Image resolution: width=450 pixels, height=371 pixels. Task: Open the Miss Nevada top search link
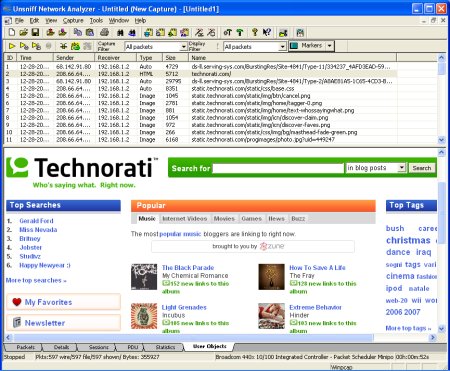point(38,230)
